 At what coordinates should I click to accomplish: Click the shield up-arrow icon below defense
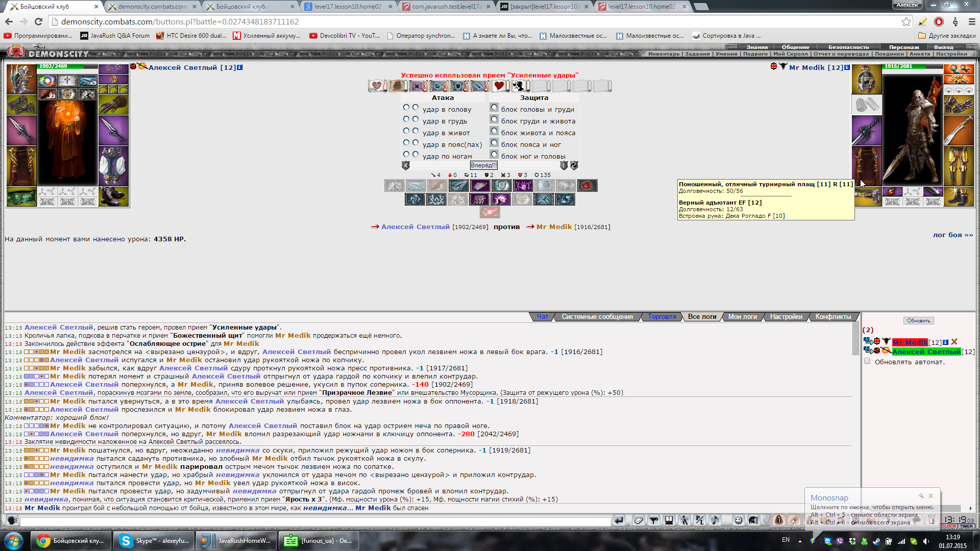click(x=564, y=165)
